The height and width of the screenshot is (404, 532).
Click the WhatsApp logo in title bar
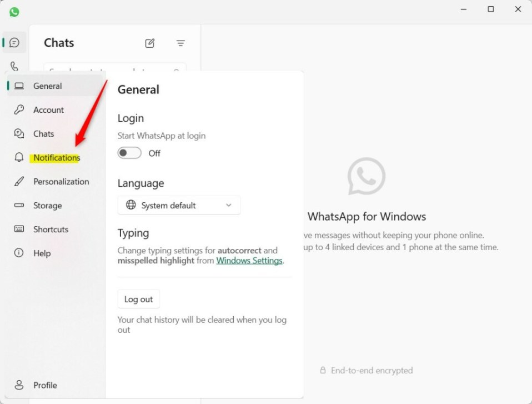pos(14,12)
